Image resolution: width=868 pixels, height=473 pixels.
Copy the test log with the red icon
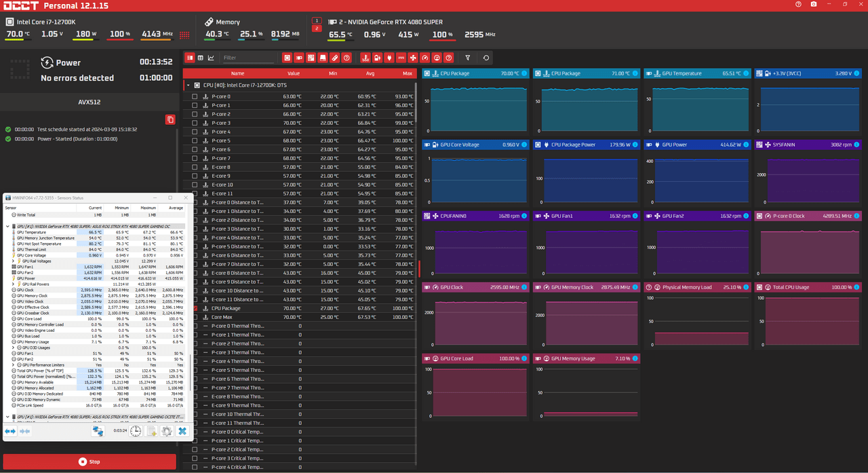[170, 119]
